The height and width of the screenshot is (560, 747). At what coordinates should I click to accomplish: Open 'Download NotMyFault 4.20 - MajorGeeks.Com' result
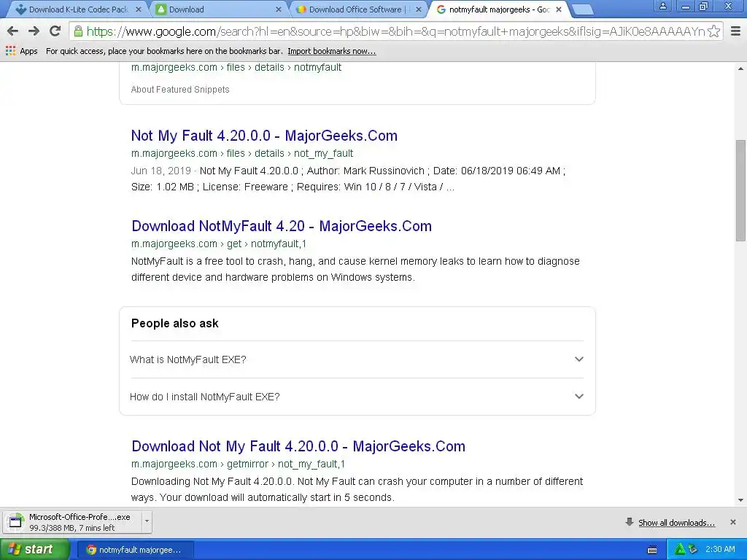282,226
